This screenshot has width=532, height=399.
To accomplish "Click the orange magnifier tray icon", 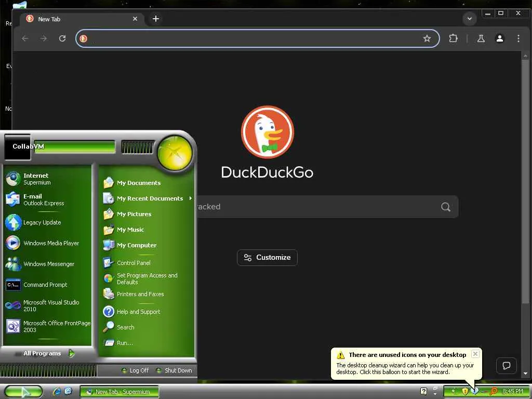I will (494, 391).
